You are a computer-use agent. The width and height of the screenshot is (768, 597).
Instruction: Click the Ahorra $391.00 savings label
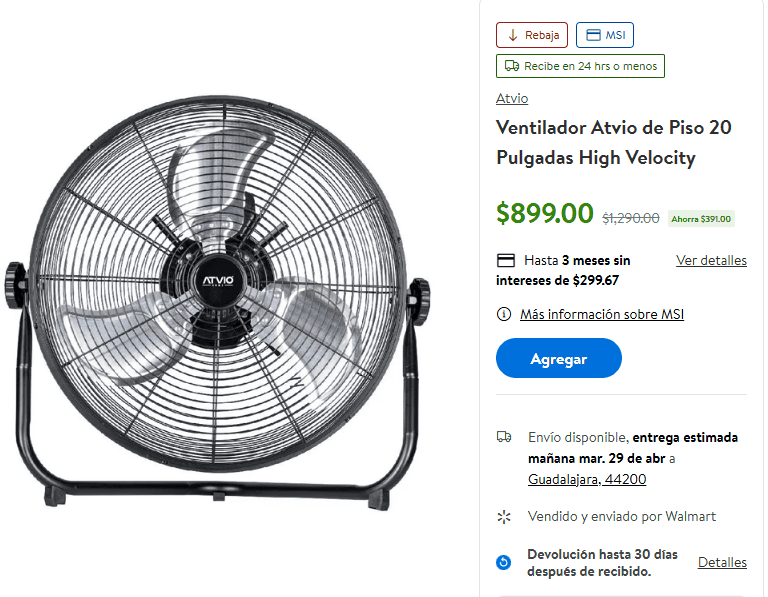pyautogui.click(x=701, y=219)
